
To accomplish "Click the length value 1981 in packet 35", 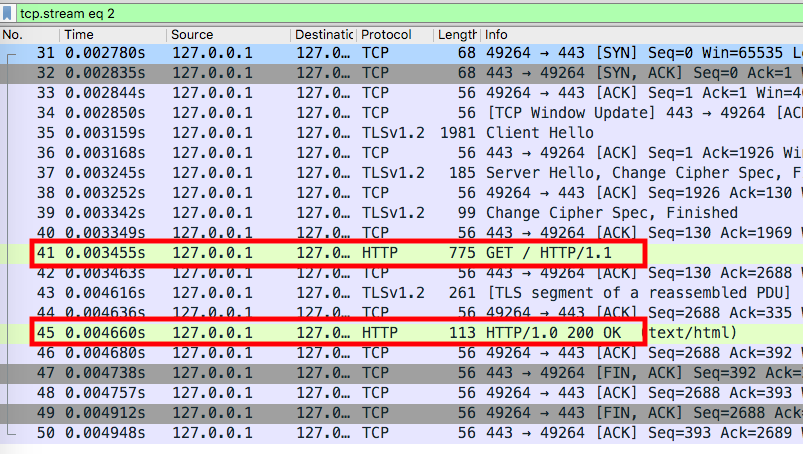I will click(x=457, y=133).
